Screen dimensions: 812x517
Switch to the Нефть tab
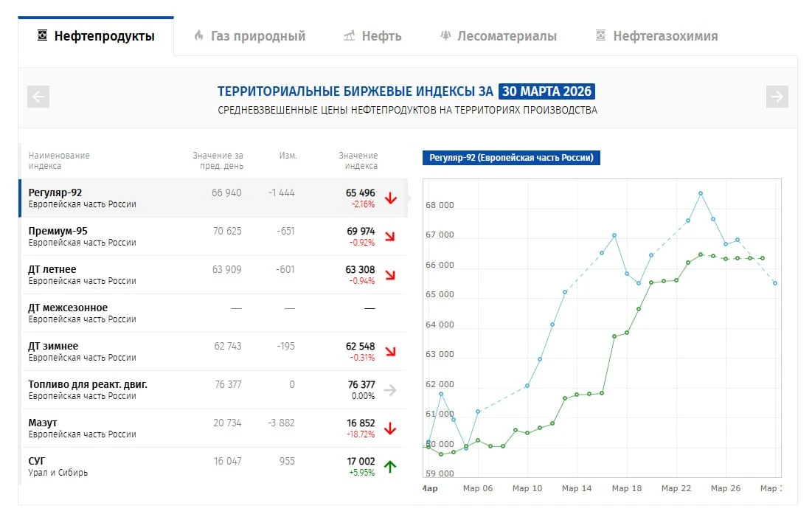372,36
